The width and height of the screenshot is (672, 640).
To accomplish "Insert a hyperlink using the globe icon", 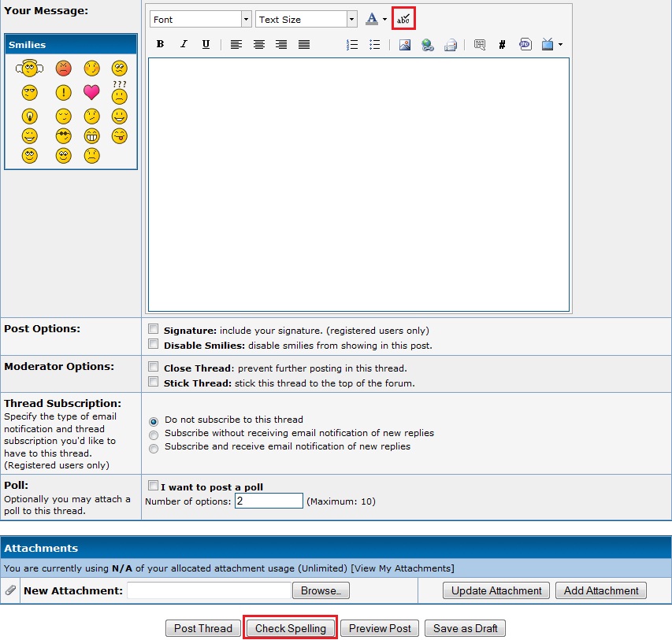I will coord(427,45).
